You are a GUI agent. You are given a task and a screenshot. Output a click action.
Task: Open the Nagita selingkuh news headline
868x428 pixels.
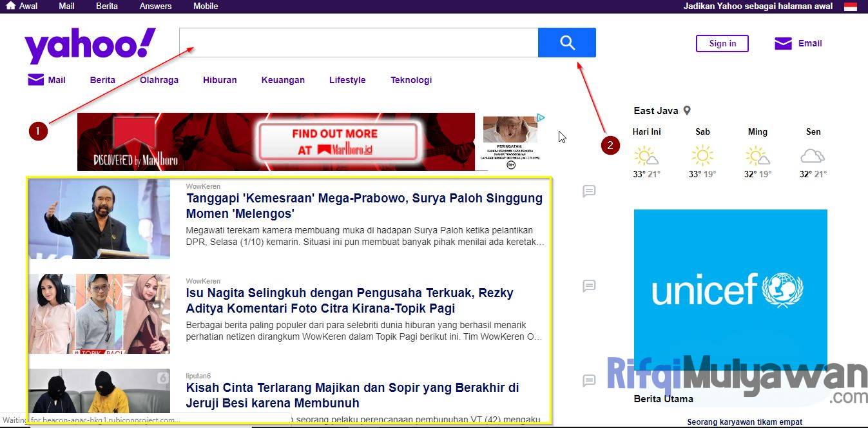pos(349,300)
